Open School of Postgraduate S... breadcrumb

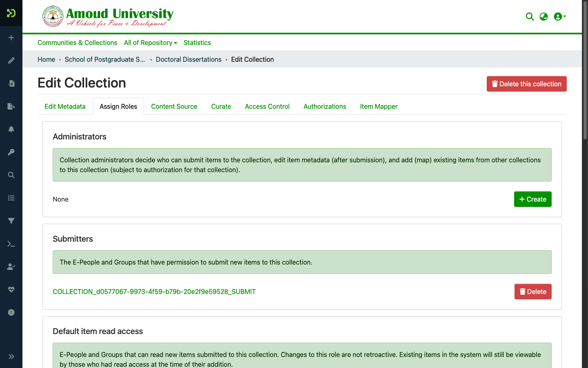click(105, 59)
